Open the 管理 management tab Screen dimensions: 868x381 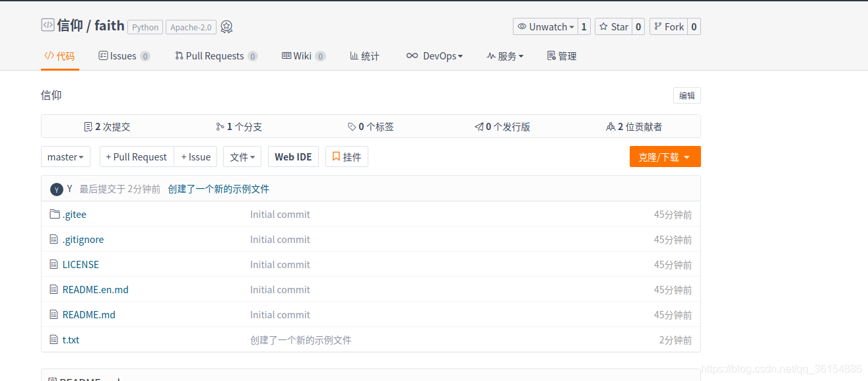pos(562,56)
